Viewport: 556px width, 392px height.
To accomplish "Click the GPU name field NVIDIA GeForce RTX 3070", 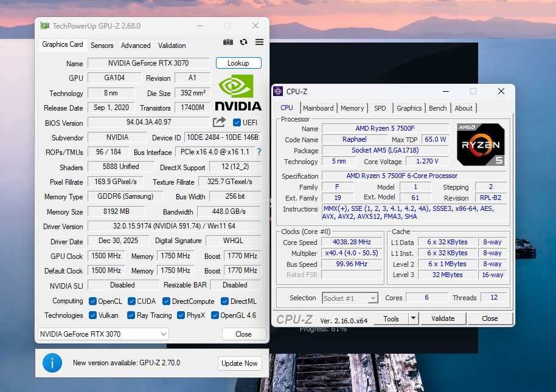I will [x=148, y=63].
